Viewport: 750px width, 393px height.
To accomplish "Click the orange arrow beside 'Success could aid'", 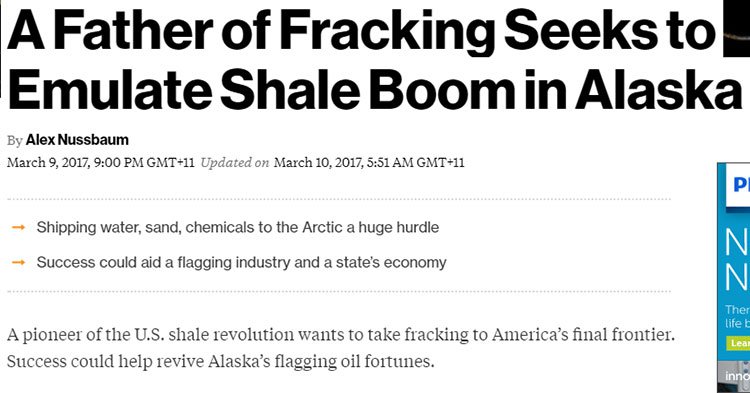I will pyautogui.click(x=19, y=262).
